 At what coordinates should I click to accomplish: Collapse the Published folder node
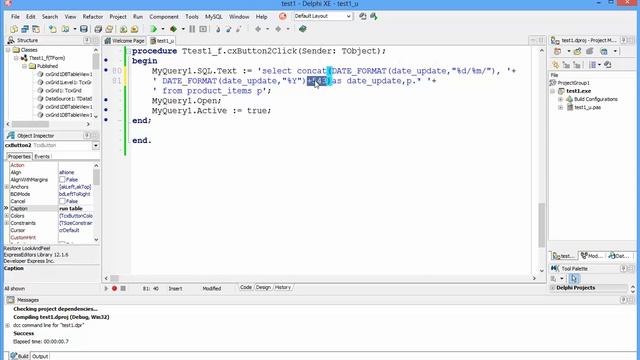coord(24,66)
